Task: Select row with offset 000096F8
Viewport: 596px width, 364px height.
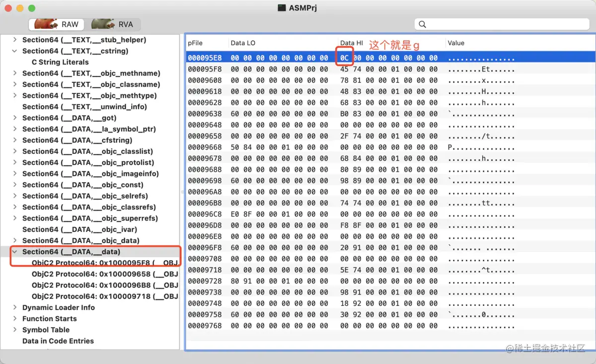Action: coord(390,248)
